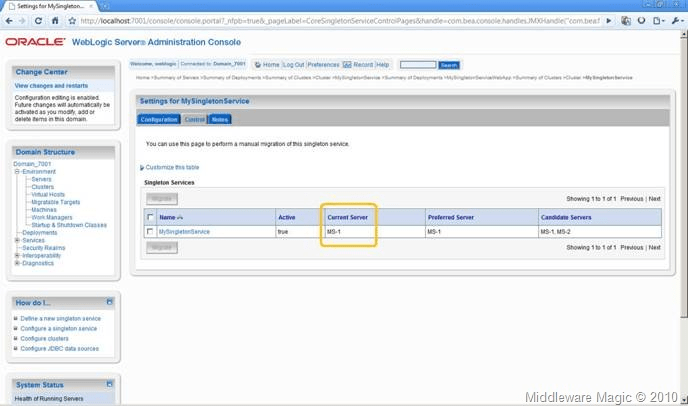Viewport: 688px width, 406px height.
Task: Open Virtual Hosts in Domain Structure
Action: pos(48,194)
